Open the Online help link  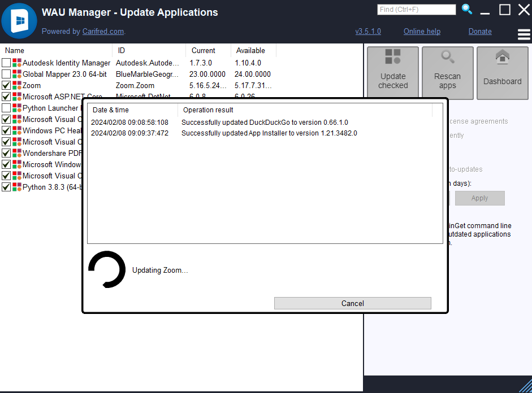[422, 32]
